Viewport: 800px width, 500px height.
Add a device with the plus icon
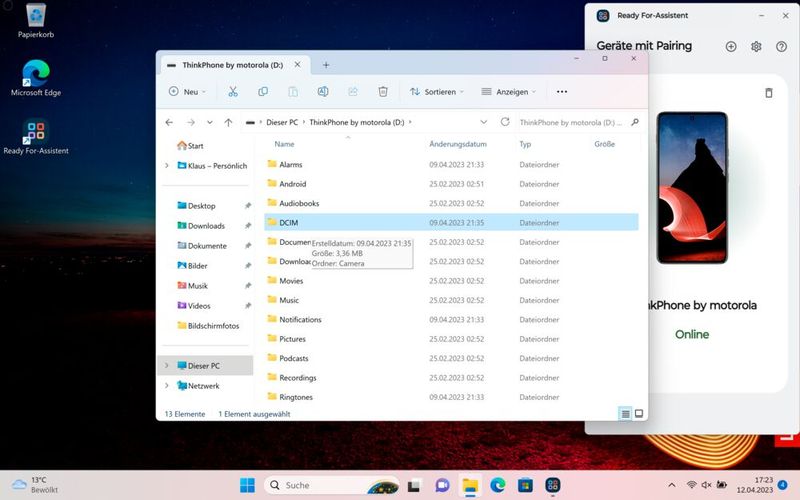731,46
